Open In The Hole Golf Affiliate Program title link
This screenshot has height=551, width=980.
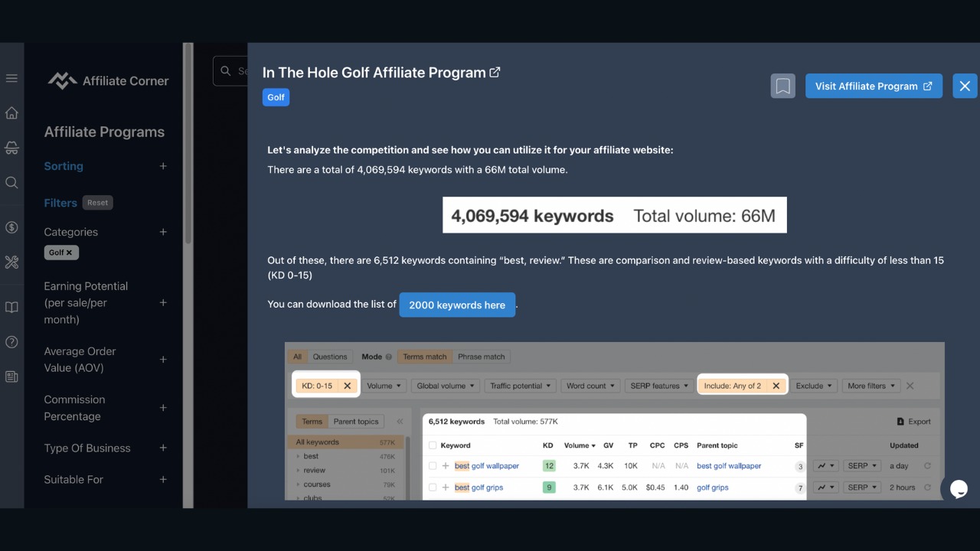pyautogui.click(x=374, y=72)
